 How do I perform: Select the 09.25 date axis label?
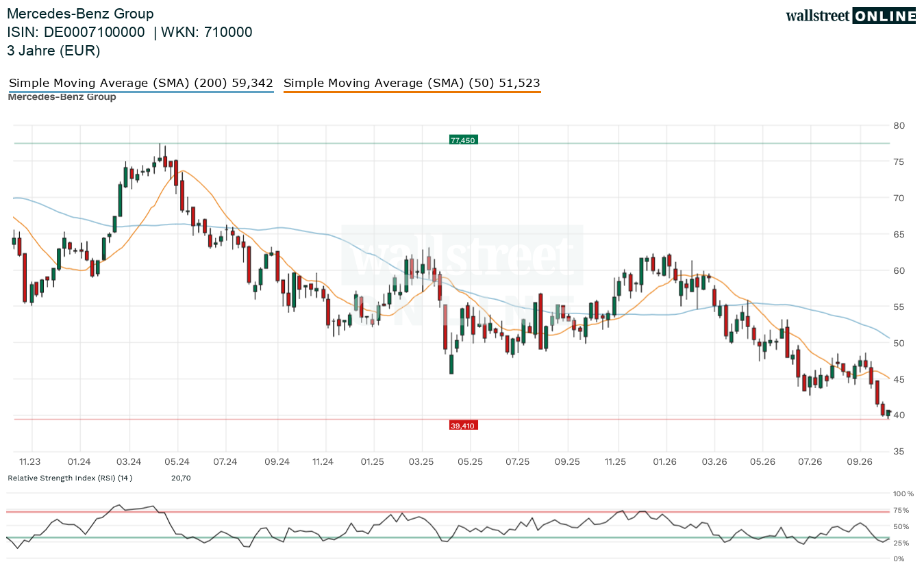point(568,462)
